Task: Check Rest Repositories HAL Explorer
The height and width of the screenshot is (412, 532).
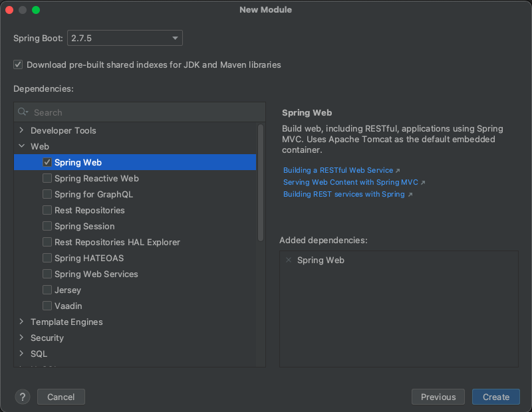Action: click(47, 242)
